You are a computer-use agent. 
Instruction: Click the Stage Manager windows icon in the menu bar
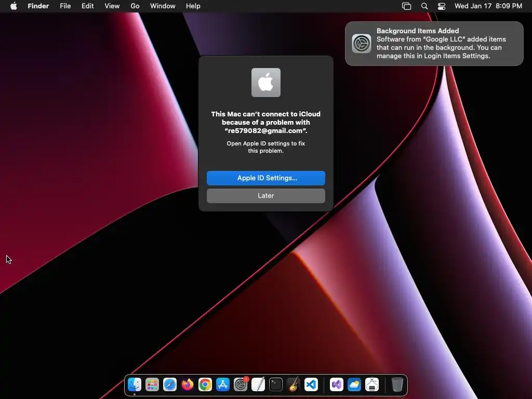(x=406, y=6)
